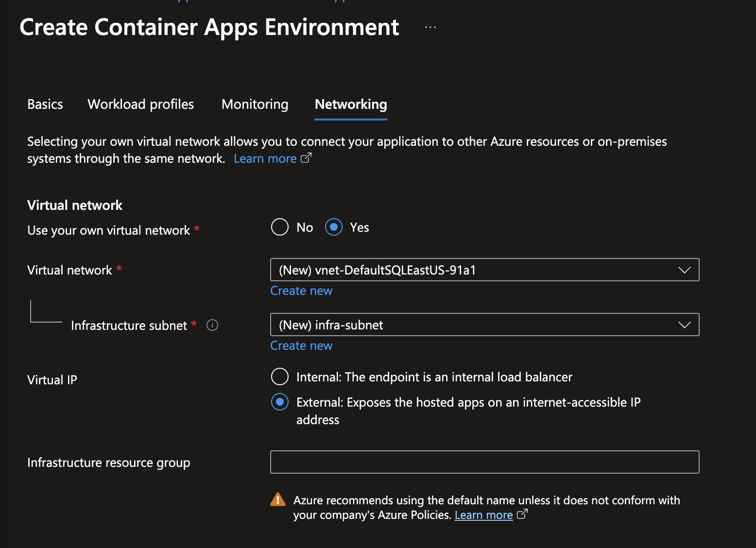This screenshot has height=548, width=756.
Task: Click the ellipsis next to the page title
Action: click(430, 27)
